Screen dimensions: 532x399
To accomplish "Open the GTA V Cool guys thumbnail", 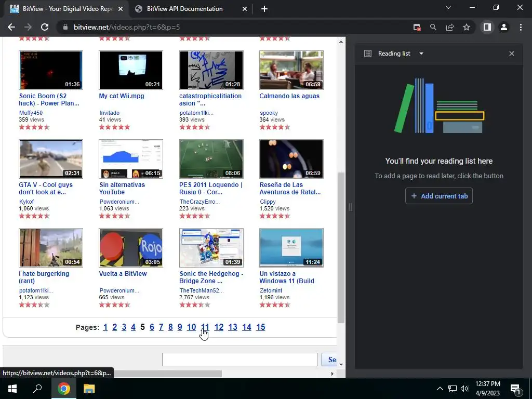I will click(x=51, y=159).
